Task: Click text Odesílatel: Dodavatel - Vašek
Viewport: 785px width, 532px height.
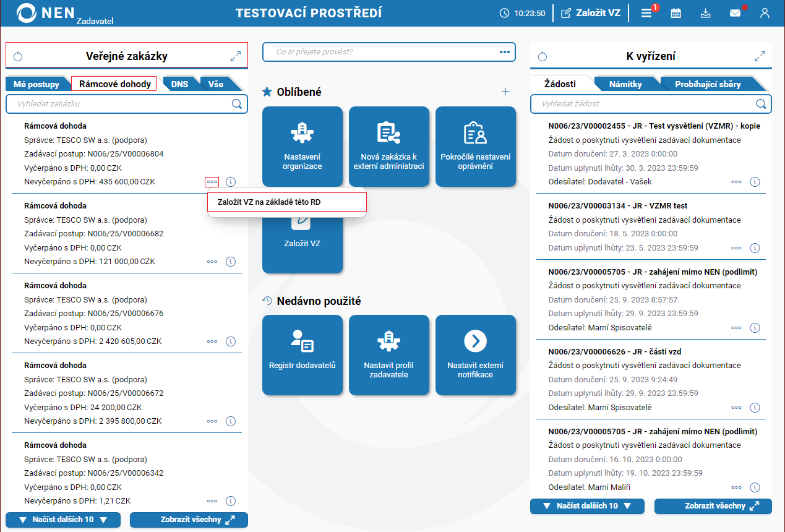Action: (x=600, y=182)
